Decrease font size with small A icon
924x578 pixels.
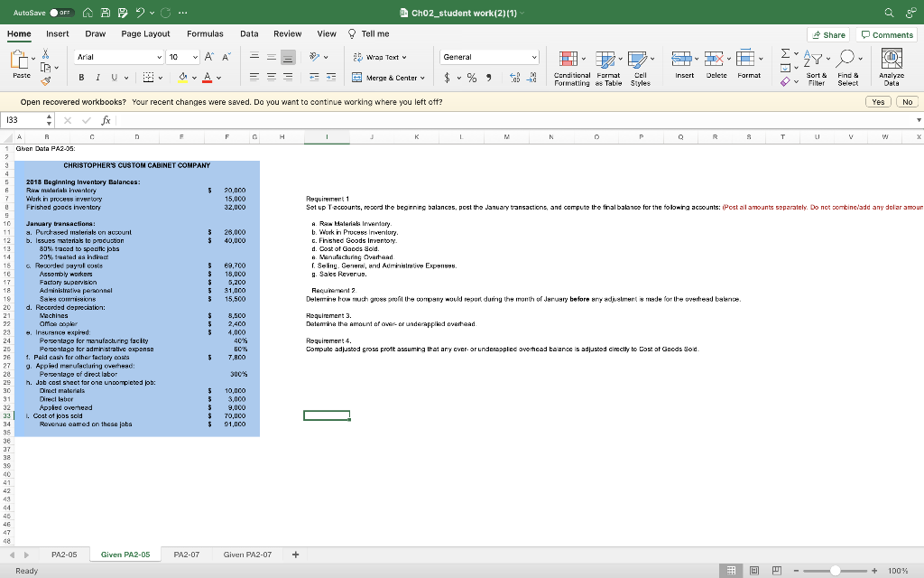[226, 57]
